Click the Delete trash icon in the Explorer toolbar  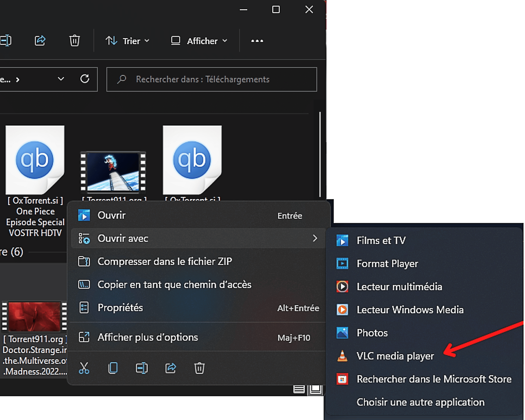point(75,41)
